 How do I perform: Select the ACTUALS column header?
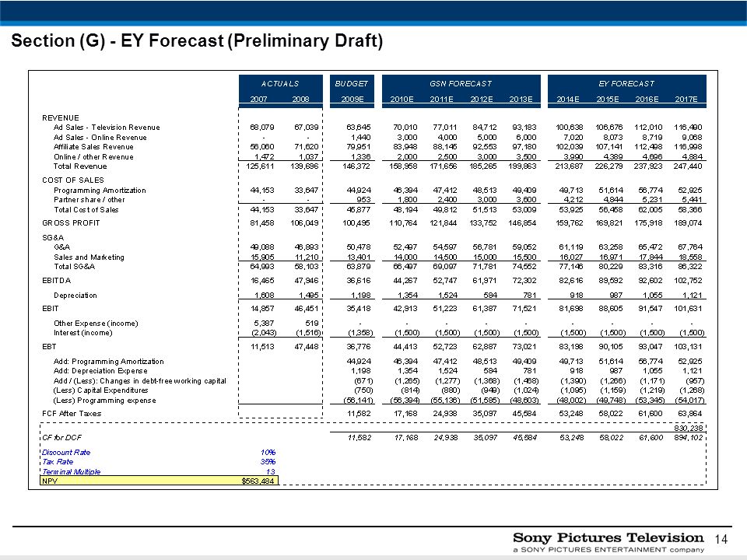click(280, 84)
